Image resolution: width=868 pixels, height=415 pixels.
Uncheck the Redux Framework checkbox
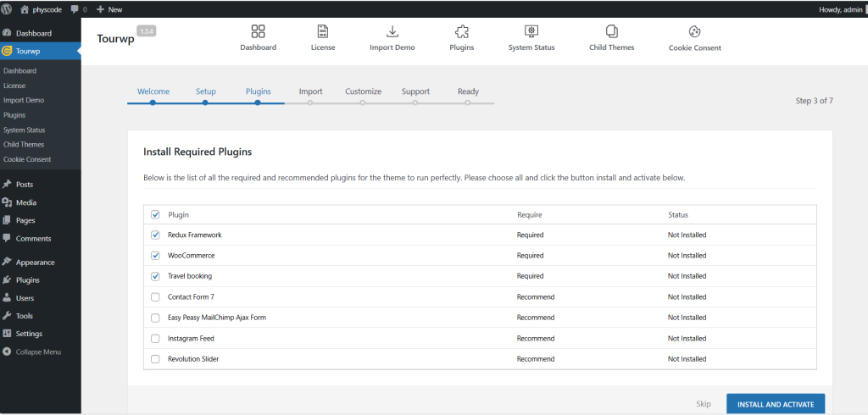click(x=156, y=235)
